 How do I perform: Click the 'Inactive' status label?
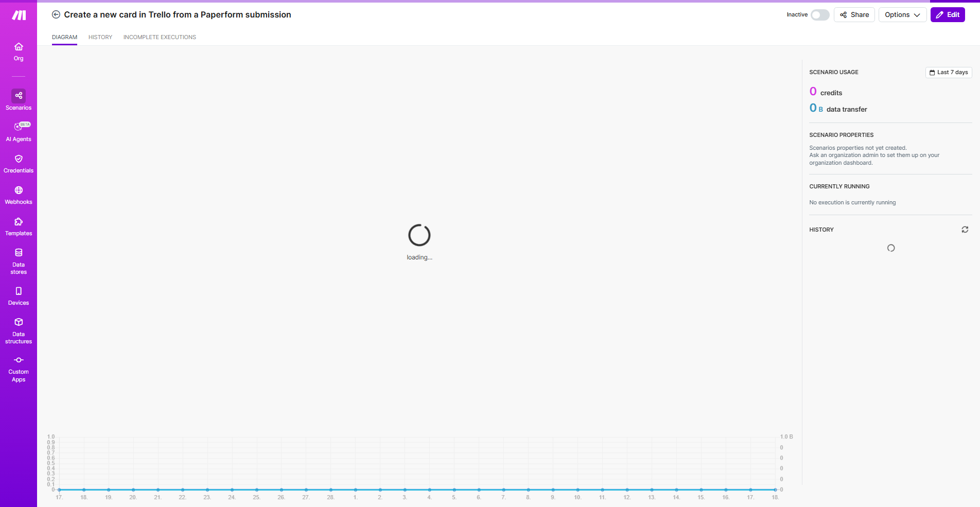pyautogui.click(x=797, y=14)
